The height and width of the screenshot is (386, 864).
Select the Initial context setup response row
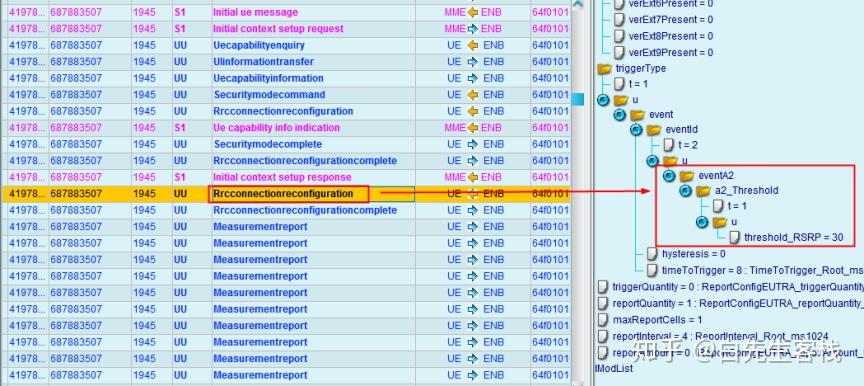[x=285, y=177]
